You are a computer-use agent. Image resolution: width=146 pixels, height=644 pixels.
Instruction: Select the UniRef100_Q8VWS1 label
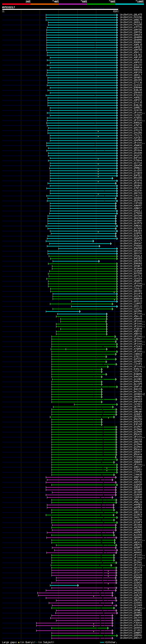[131, 77]
